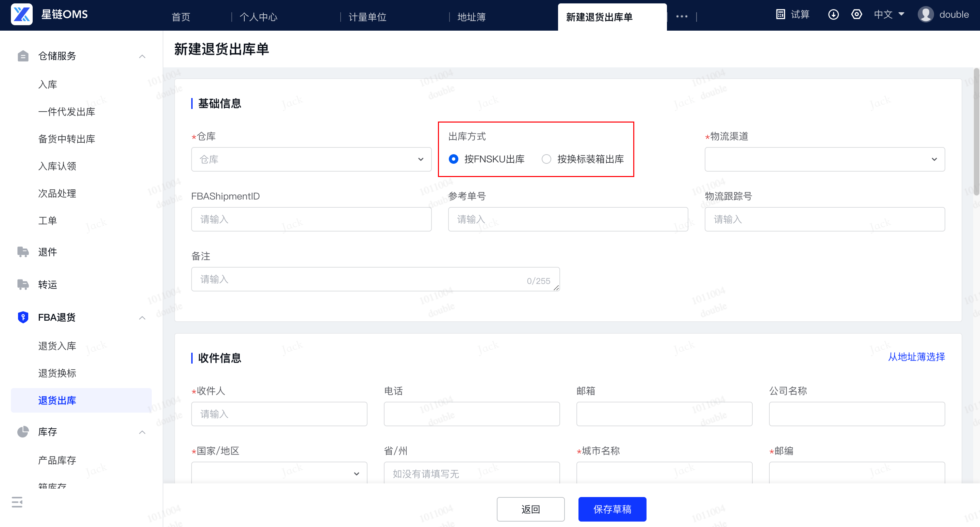The image size is (980, 527).
Task: Click the 电话 input field
Action: (471, 414)
